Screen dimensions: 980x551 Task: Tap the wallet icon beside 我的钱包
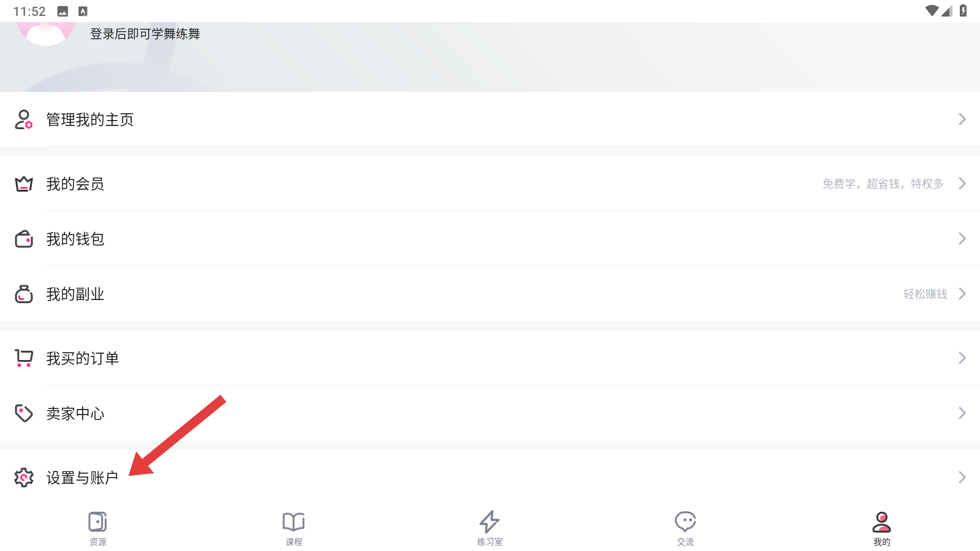click(24, 239)
